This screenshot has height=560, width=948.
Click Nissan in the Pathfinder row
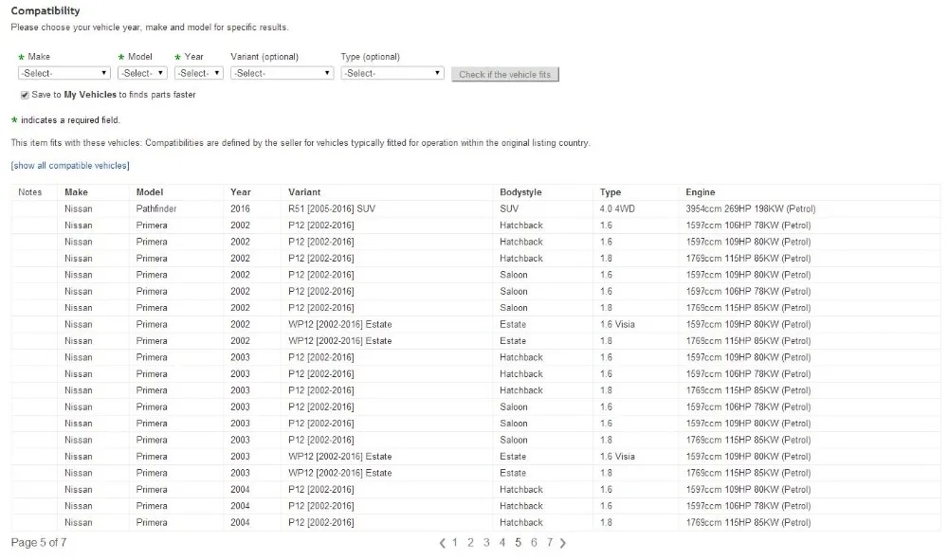click(79, 209)
